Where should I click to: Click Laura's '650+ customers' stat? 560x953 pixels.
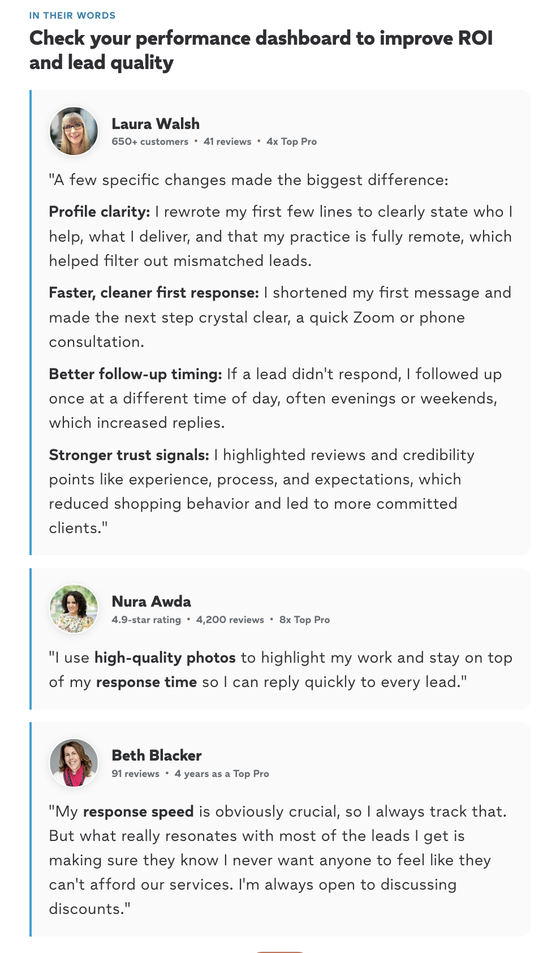click(150, 141)
